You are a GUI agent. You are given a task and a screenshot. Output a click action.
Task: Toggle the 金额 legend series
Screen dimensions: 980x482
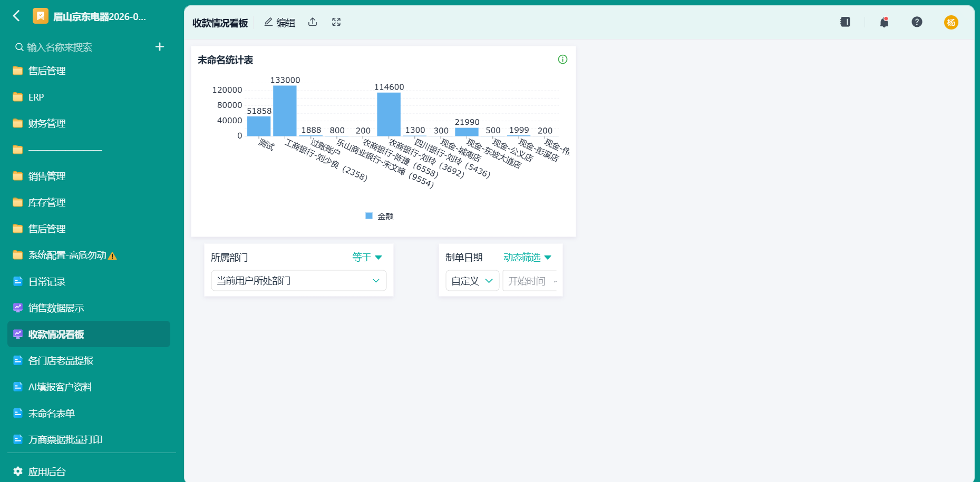click(x=380, y=216)
